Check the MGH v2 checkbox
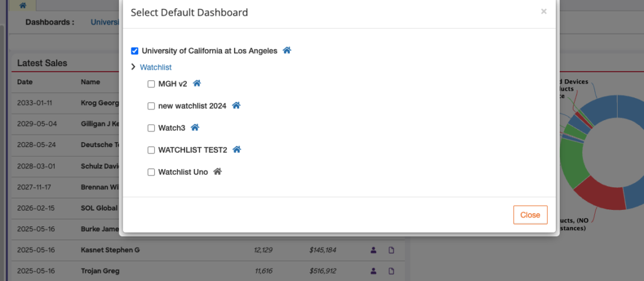This screenshot has height=281, width=644. pyautogui.click(x=151, y=84)
